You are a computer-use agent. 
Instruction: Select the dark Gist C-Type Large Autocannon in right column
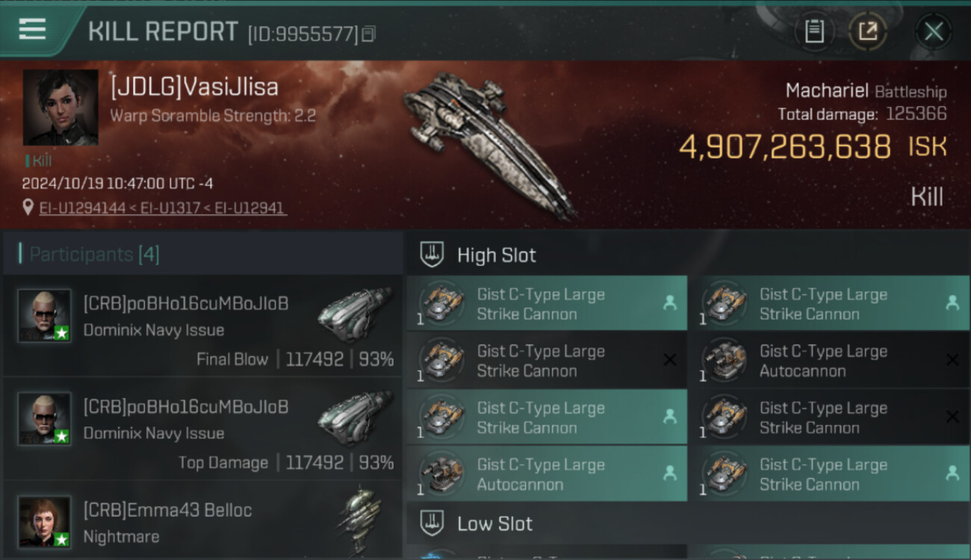click(829, 361)
